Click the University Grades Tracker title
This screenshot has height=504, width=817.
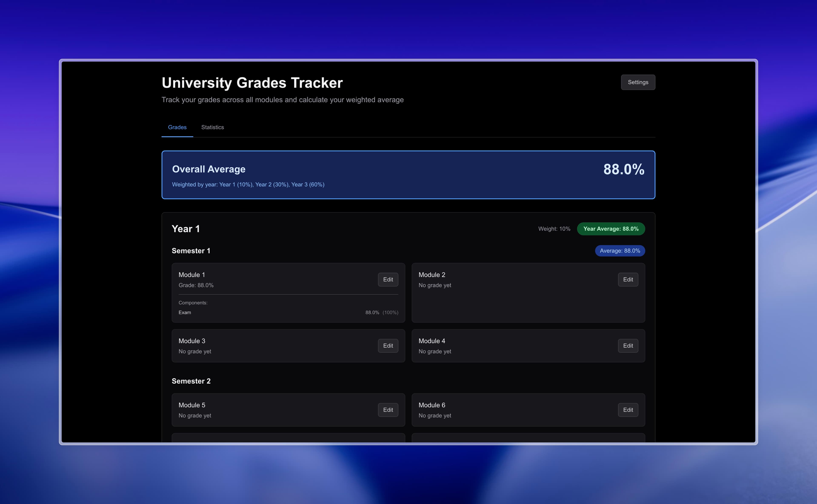coord(252,83)
